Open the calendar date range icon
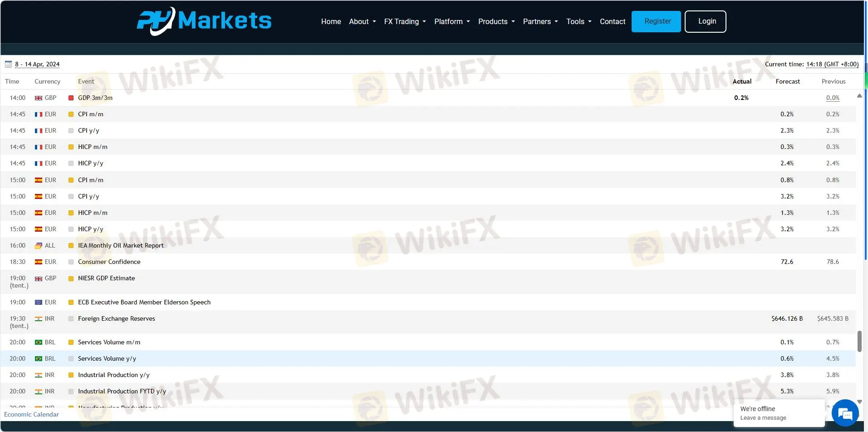The height and width of the screenshot is (432, 868). pos(8,64)
